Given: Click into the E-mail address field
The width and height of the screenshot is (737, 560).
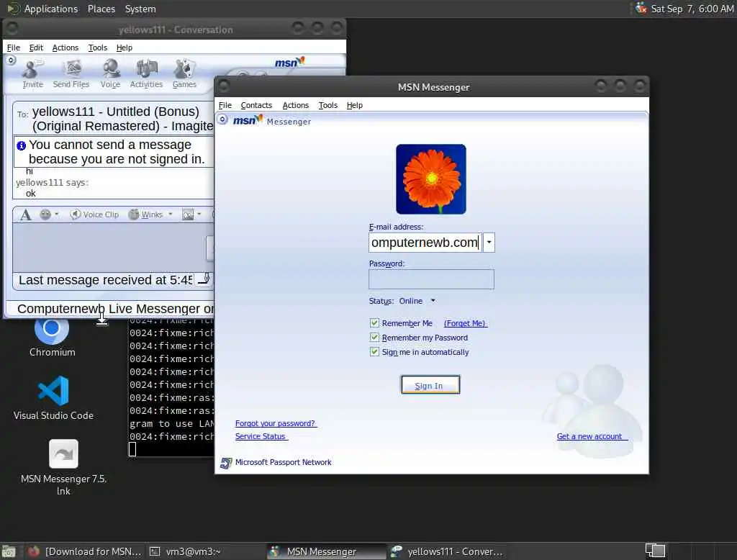Looking at the screenshot, I should point(425,243).
